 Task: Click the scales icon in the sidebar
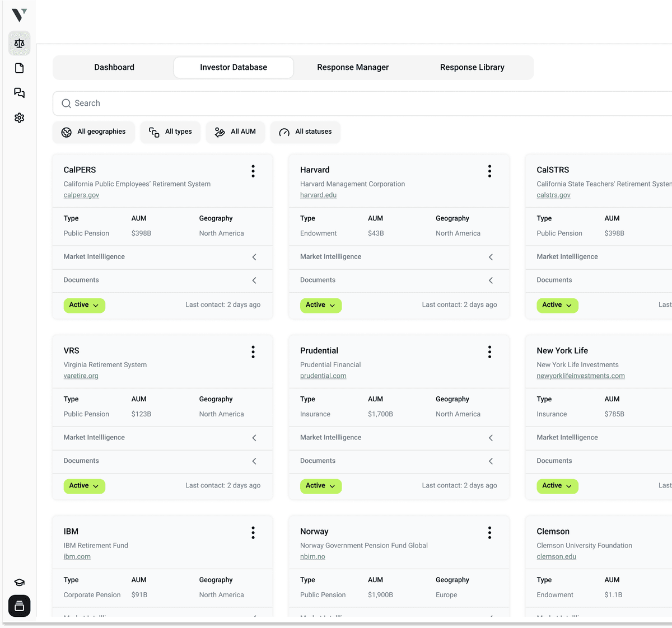[x=20, y=44]
